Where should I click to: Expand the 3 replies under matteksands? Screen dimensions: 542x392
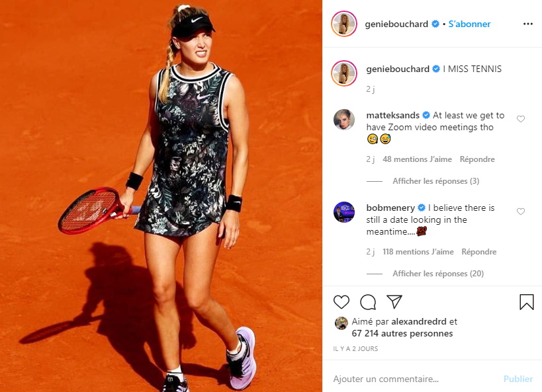click(435, 181)
